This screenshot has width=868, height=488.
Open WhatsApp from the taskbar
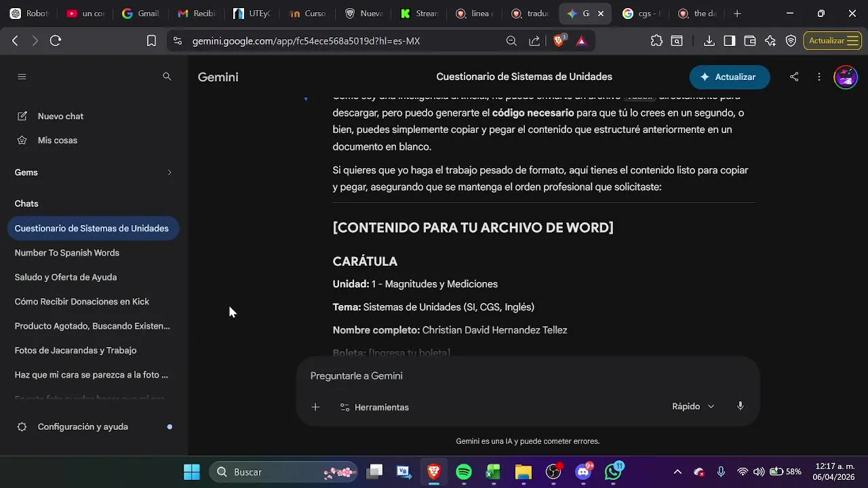[x=613, y=472]
